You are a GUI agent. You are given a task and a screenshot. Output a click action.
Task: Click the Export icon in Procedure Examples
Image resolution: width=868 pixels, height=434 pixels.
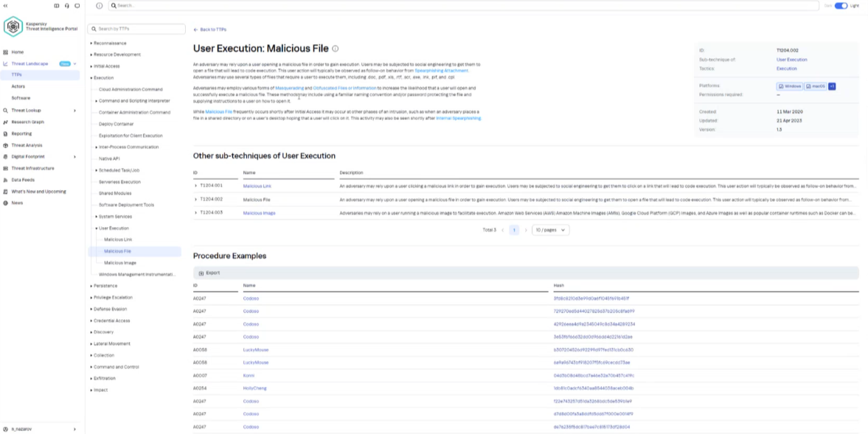pos(201,273)
